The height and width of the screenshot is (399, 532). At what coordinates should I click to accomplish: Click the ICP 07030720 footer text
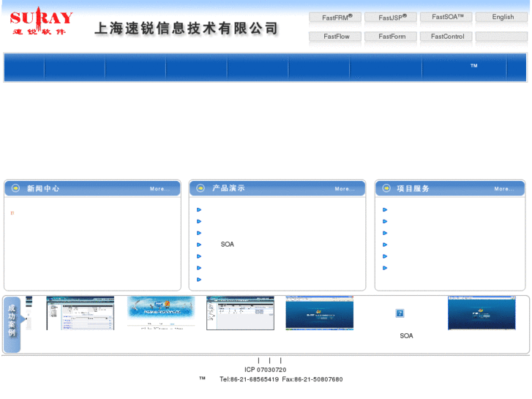[266, 370]
